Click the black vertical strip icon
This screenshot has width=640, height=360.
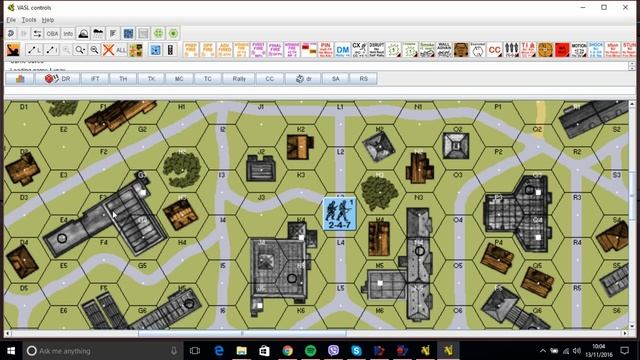coord(170,50)
